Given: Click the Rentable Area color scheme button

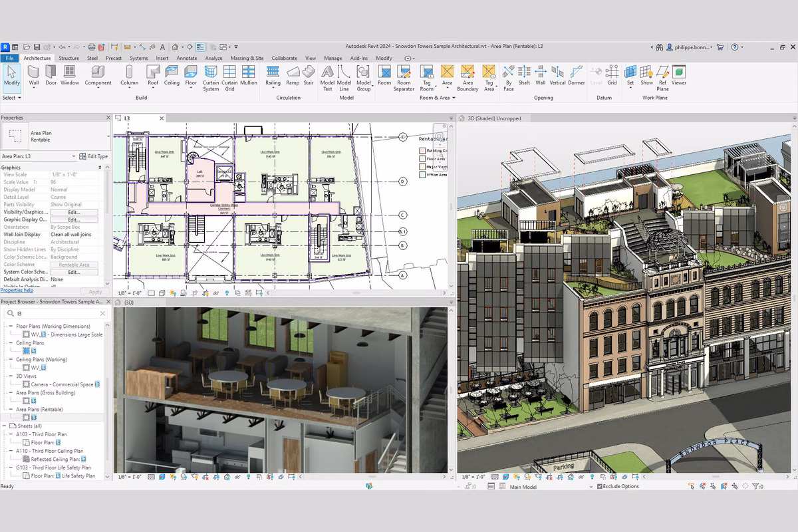Looking at the screenshot, I should (x=74, y=265).
